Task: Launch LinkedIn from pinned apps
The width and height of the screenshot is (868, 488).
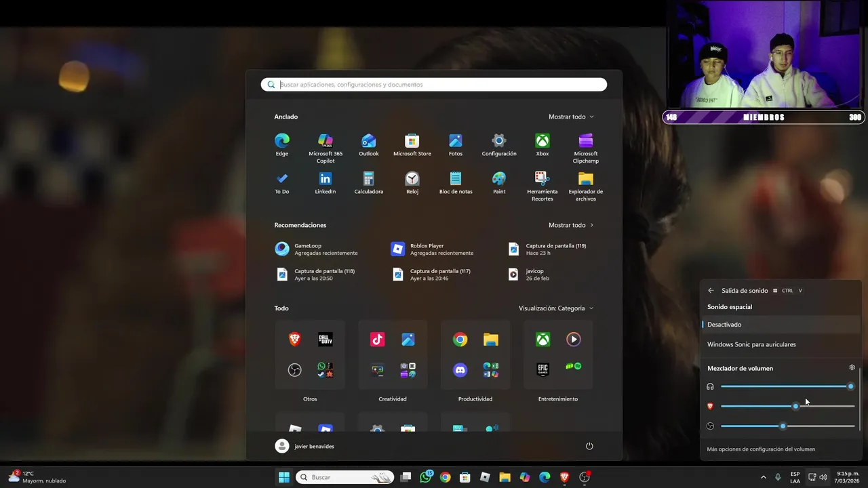Action: [325, 182]
